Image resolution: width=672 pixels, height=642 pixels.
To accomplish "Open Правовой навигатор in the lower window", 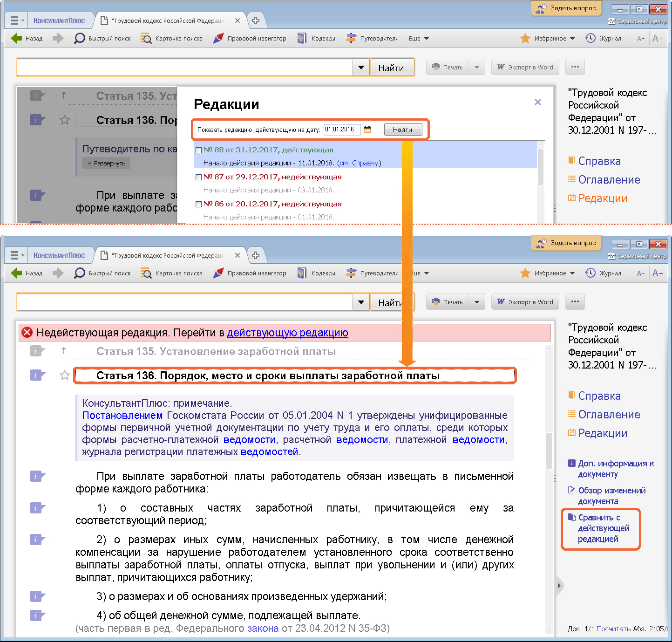I will click(x=249, y=273).
